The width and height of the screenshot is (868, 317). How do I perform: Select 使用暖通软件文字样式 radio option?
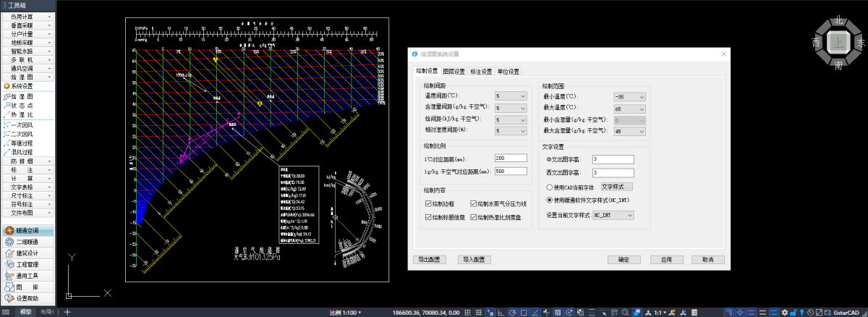point(587,199)
